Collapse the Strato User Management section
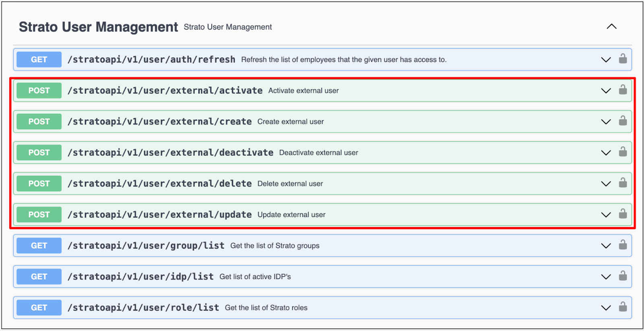The image size is (644, 331). click(611, 27)
